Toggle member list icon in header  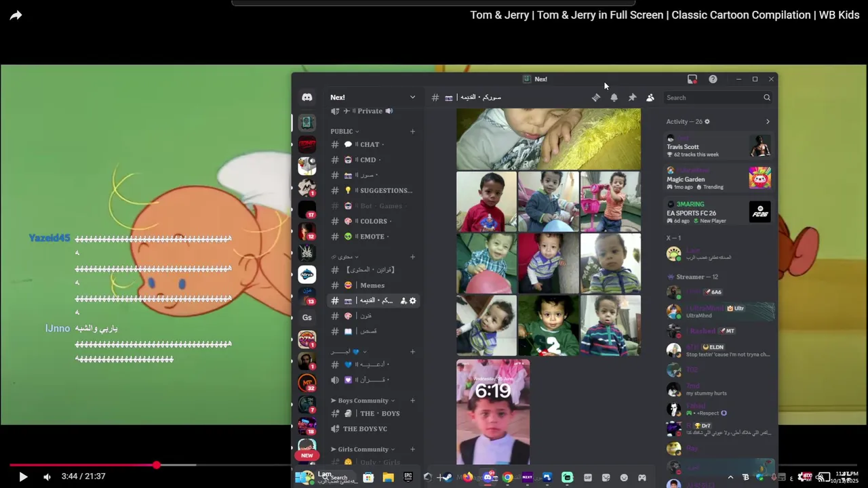pos(650,98)
